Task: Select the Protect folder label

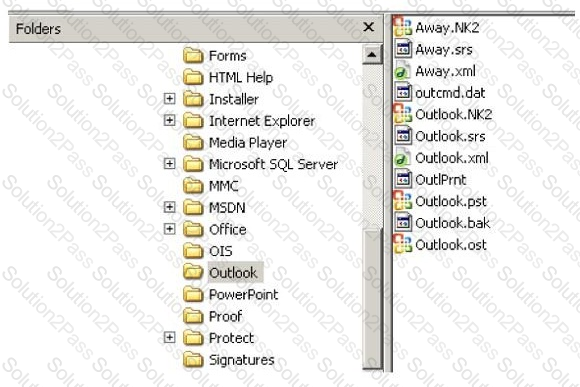Action: click(x=232, y=338)
